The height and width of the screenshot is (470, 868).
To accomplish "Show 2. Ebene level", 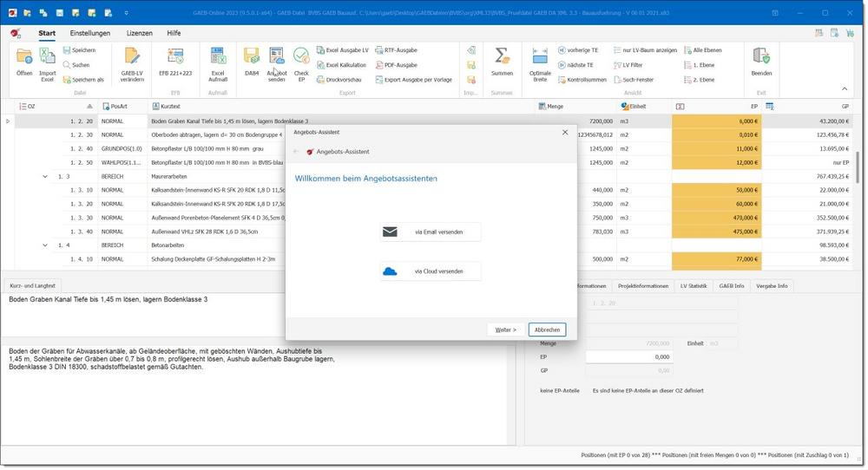I will 699,80.
